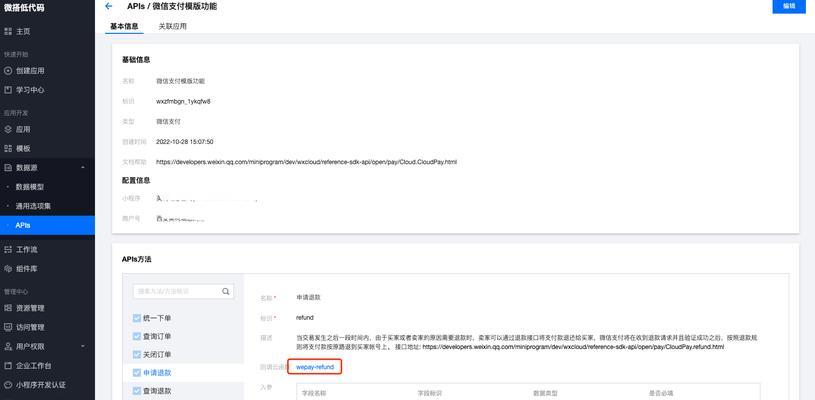Click the 组件库 component icon
This screenshot has height=400, width=815.
tap(8, 269)
